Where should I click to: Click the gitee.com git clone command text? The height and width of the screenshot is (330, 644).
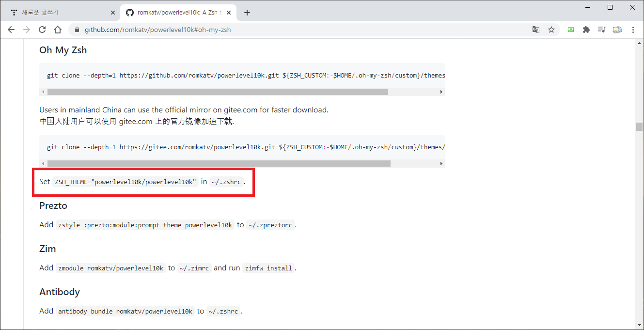(246, 147)
